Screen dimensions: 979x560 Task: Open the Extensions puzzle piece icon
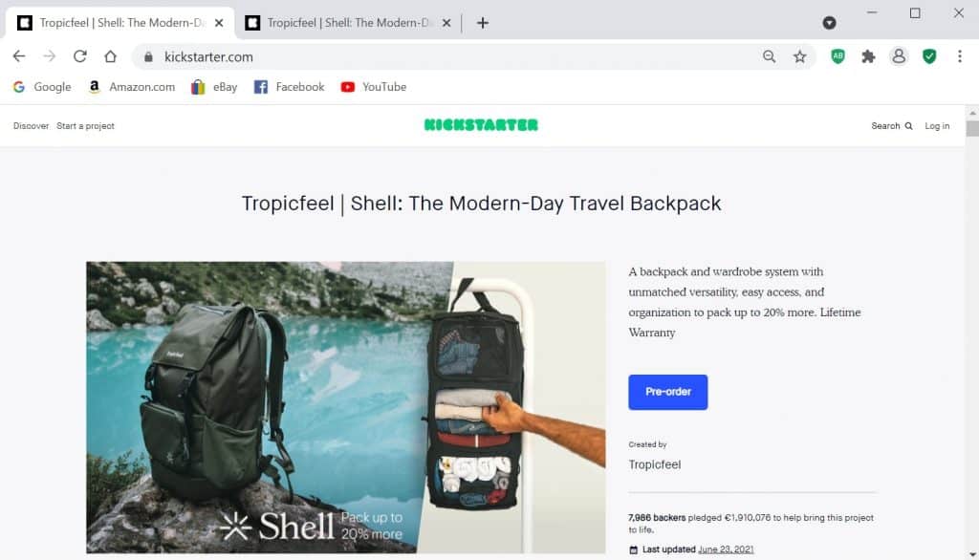(x=868, y=56)
